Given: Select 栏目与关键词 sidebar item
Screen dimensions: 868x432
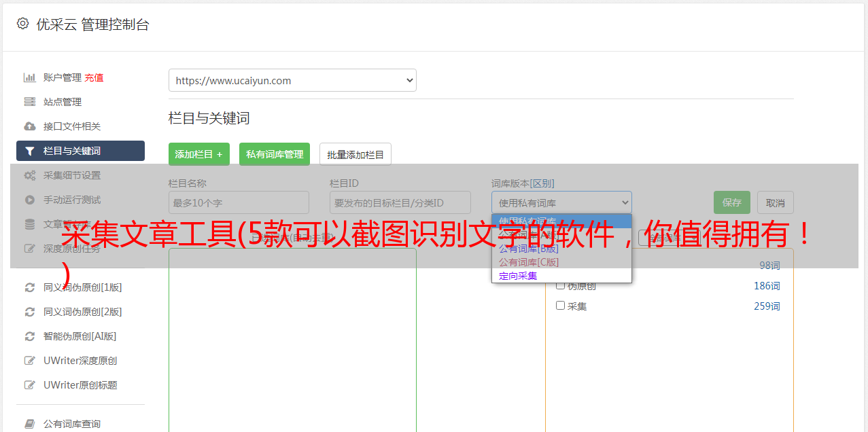Looking at the screenshot, I should (x=80, y=151).
